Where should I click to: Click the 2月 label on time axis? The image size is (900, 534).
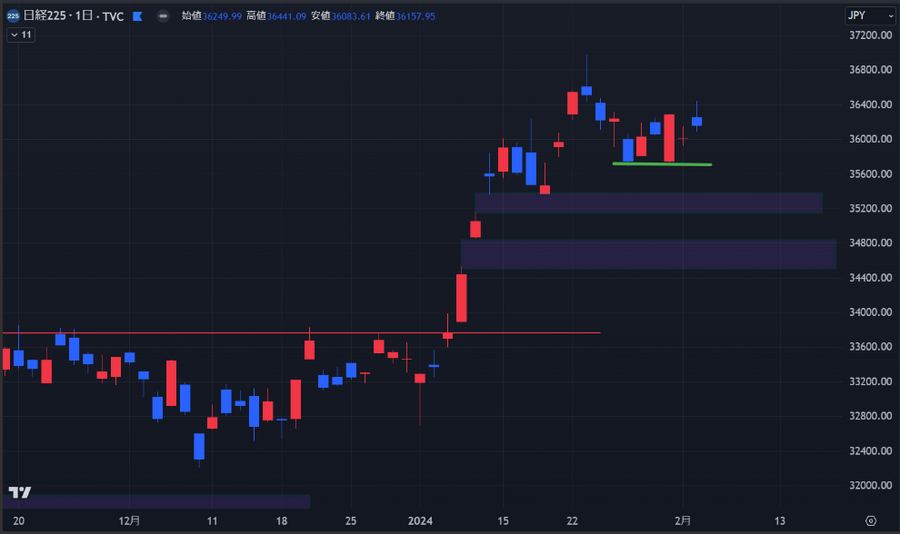tap(683, 521)
